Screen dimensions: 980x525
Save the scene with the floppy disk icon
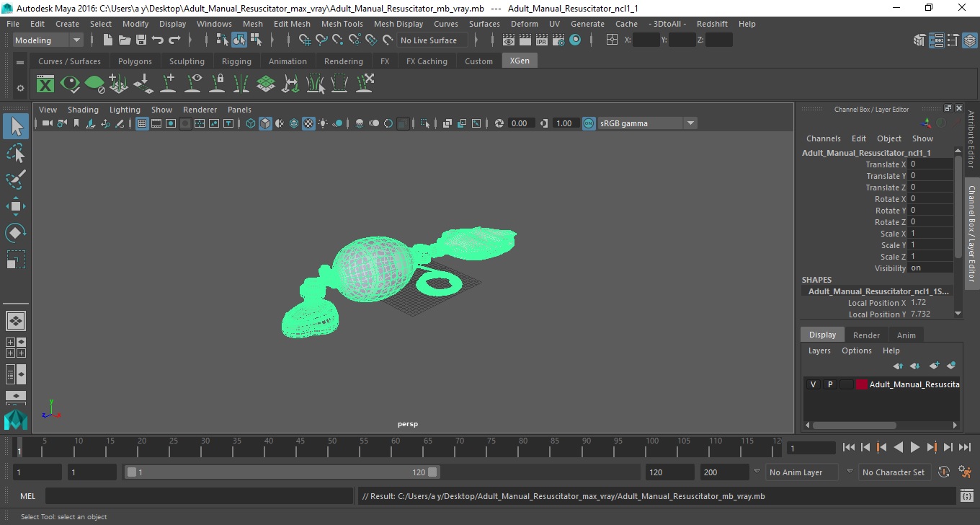pos(141,40)
